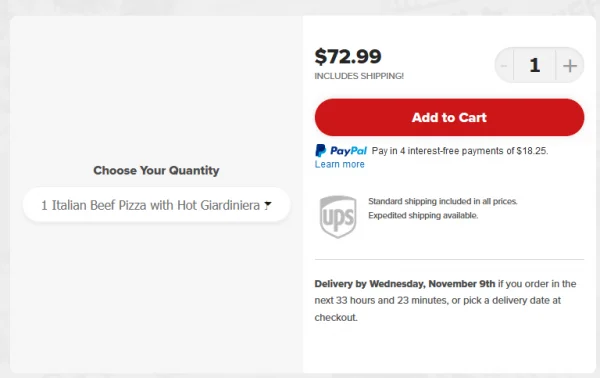The width and height of the screenshot is (600, 378).
Task: Click Delivery by Wednesday, November 9th text
Action: (x=405, y=284)
